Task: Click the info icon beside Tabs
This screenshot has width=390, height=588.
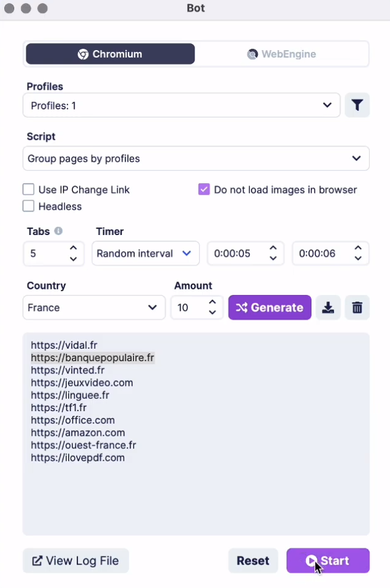Action: click(59, 231)
